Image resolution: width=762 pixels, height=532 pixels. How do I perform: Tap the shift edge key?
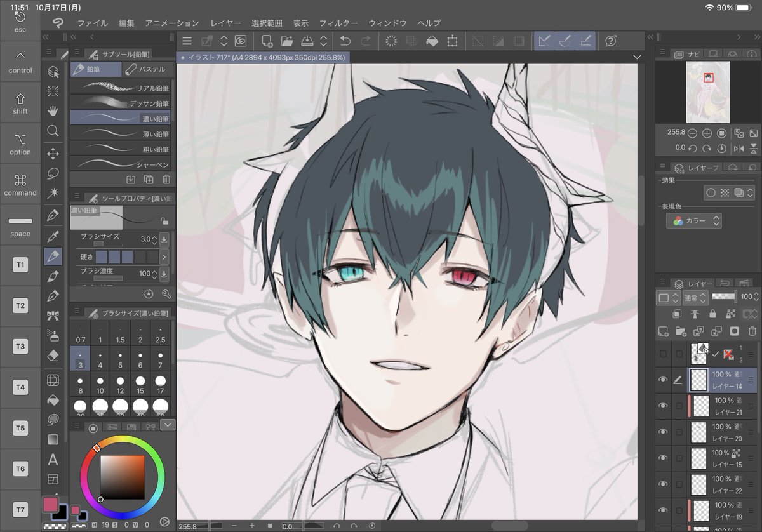click(20, 103)
